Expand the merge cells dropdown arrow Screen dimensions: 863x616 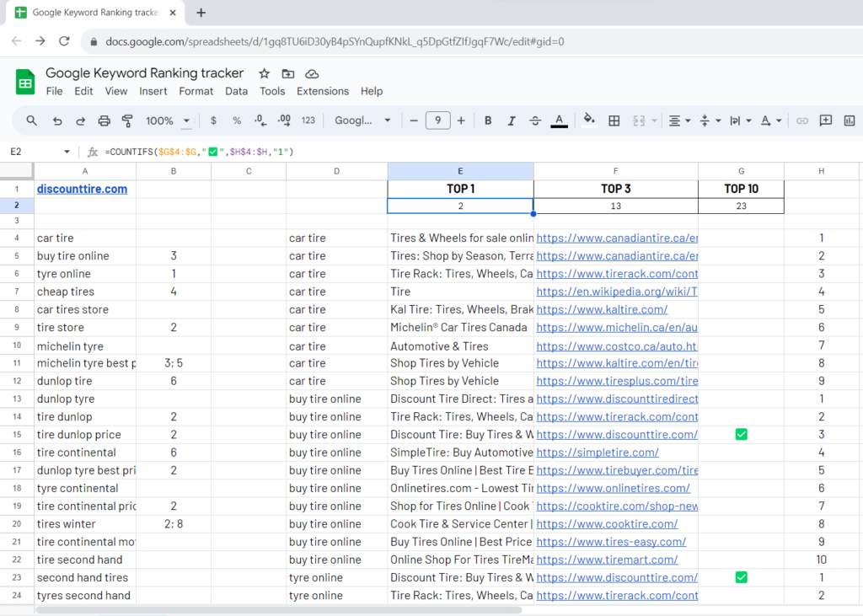point(654,121)
